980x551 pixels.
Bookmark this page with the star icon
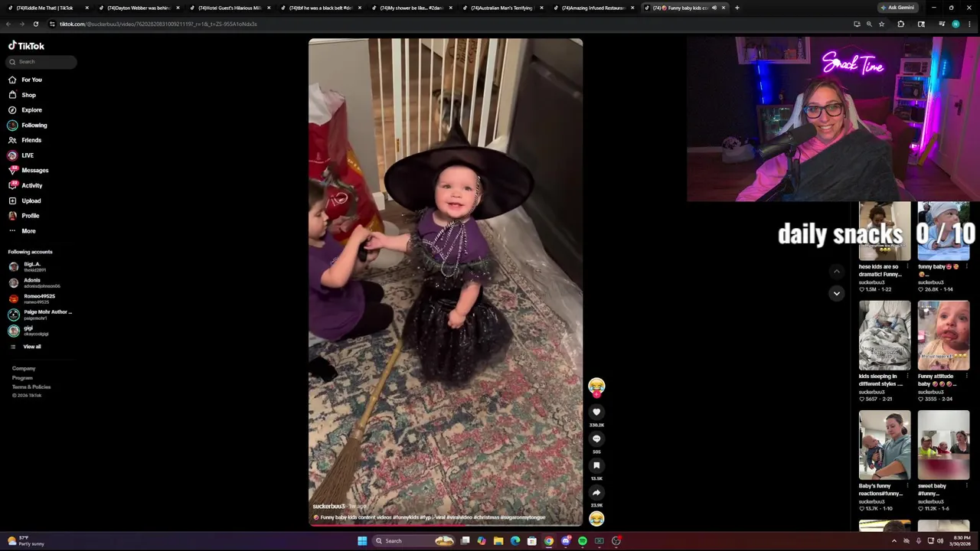pos(881,24)
